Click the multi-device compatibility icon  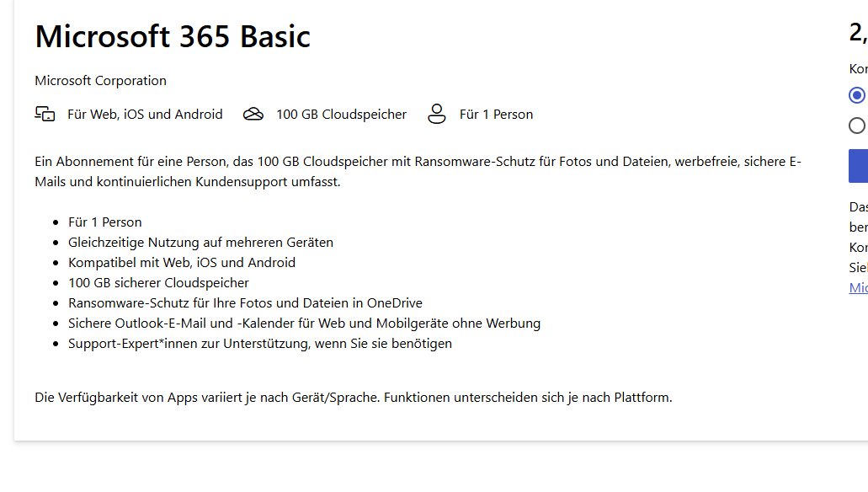click(45, 113)
